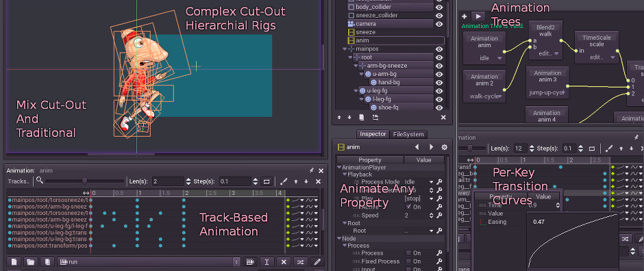Click the open animation folder icon
This screenshot has height=271, width=644.
[x=30, y=262]
